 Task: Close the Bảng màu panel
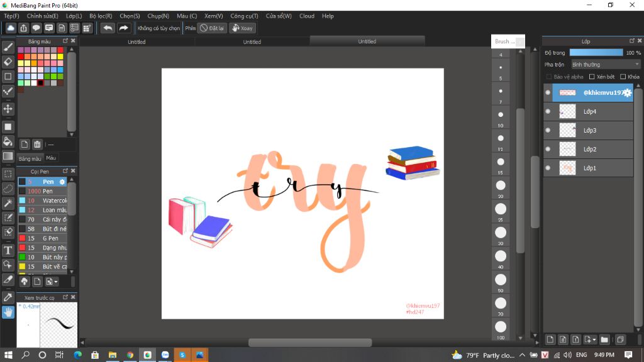pyautogui.click(x=73, y=41)
